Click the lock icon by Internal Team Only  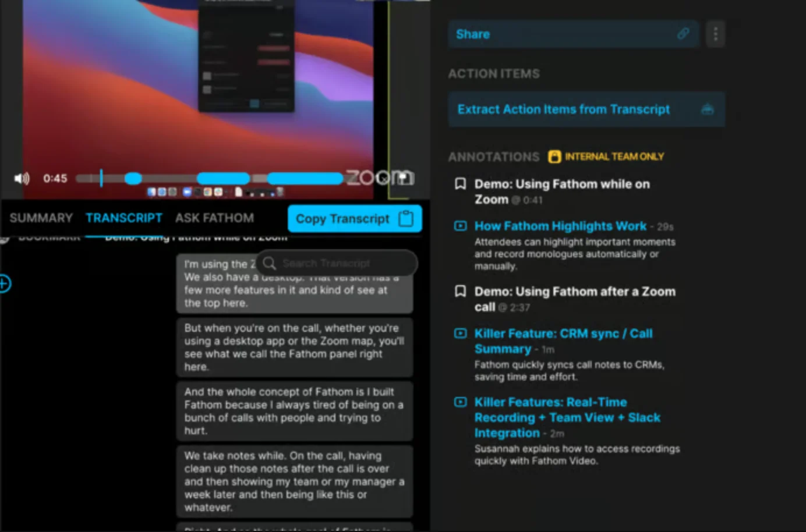554,157
